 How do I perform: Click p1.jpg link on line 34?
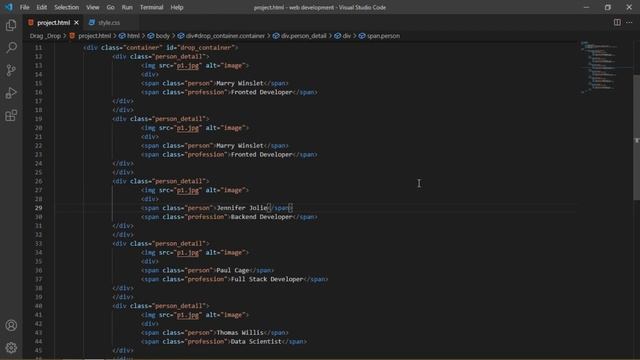[x=188, y=253]
